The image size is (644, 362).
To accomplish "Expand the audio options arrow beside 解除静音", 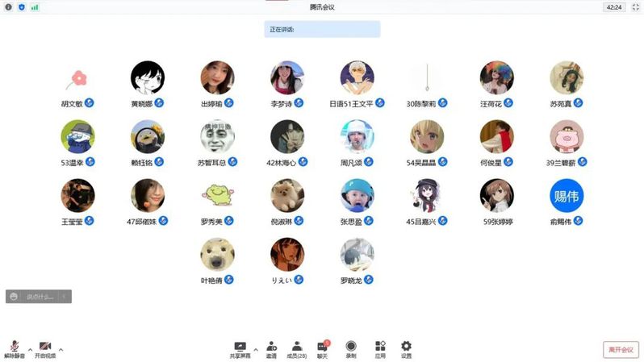I will [x=30, y=350].
